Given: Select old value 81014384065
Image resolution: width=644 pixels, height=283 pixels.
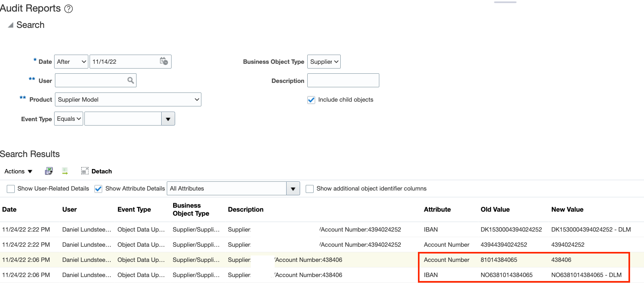Looking at the screenshot, I should click(x=499, y=260).
